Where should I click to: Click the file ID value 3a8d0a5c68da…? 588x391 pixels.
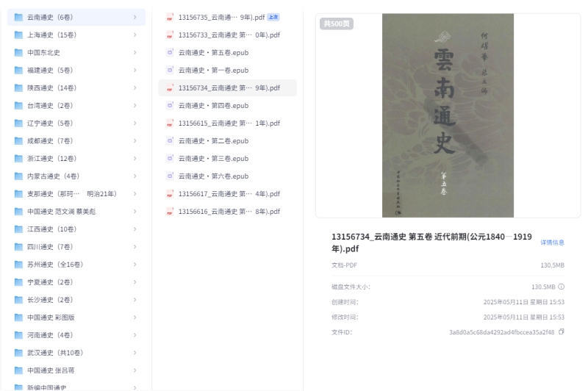[x=501, y=332]
